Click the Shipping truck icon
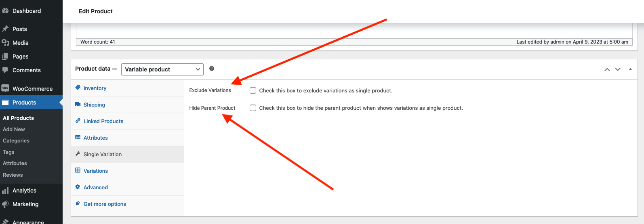The image size is (644, 224). (78, 104)
